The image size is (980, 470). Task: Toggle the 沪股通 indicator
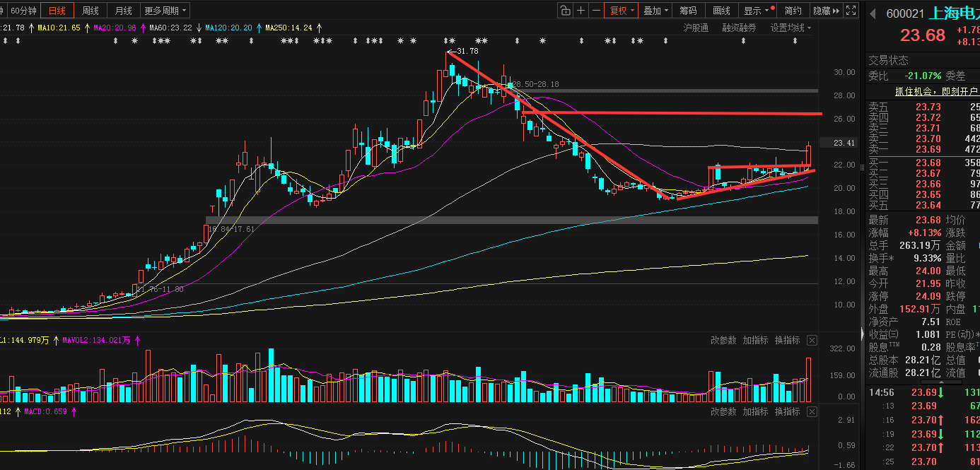point(696,28)
